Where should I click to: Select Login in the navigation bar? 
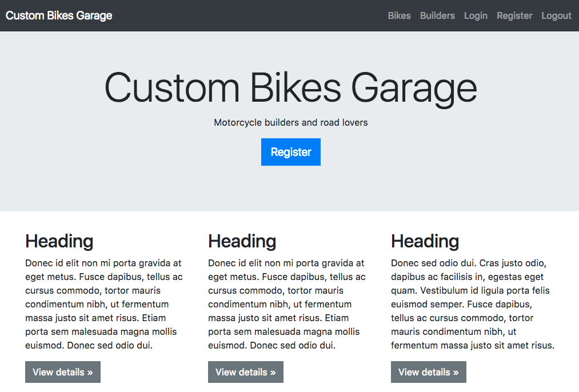pyautogui.click(x=476, y=15)
